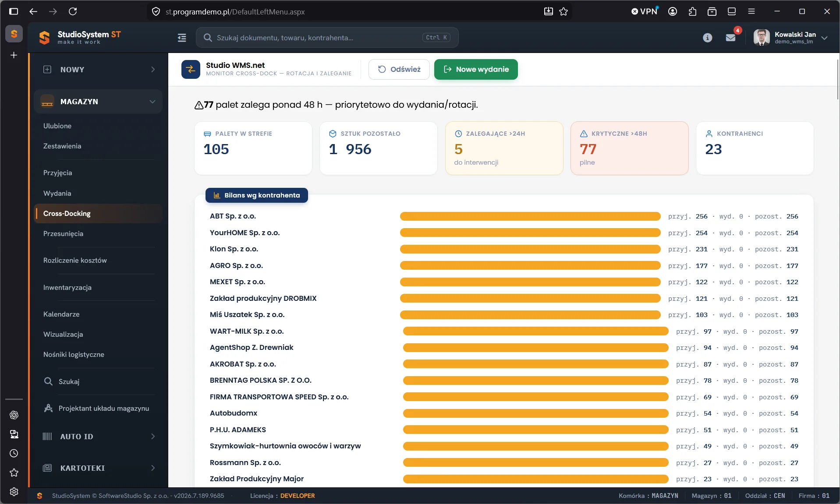Open Zestawienia in the sidebar
Viewport: 840px width, 504px height.
[62, 146]
